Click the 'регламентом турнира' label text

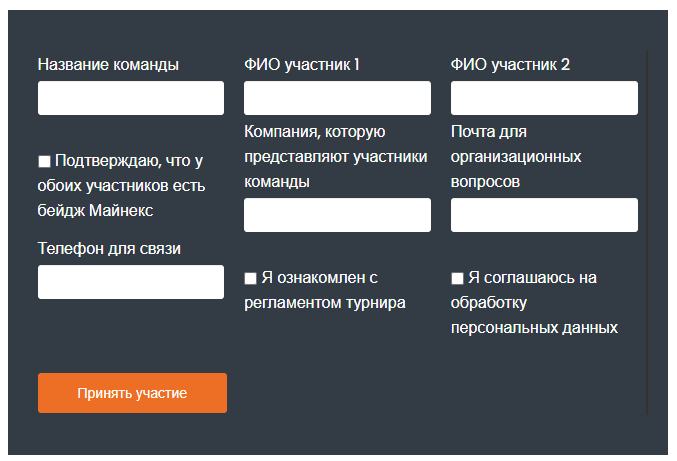tap(324, 302)
